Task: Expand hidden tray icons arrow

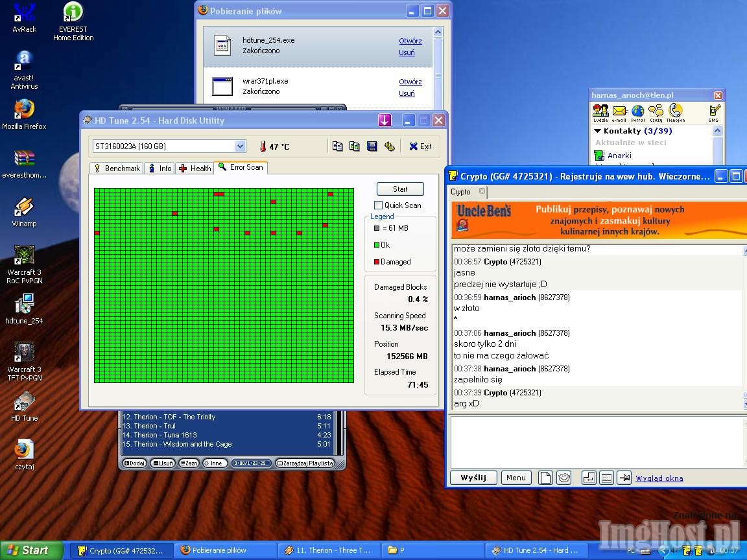Action: 663,550
